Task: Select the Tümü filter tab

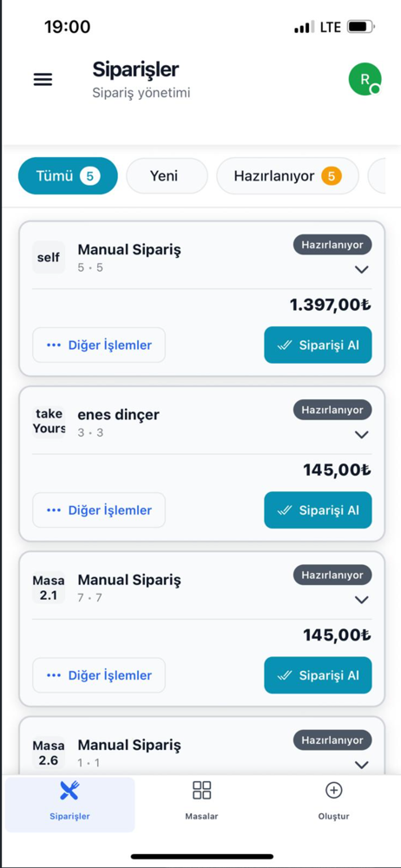Action: coord(68,176)
